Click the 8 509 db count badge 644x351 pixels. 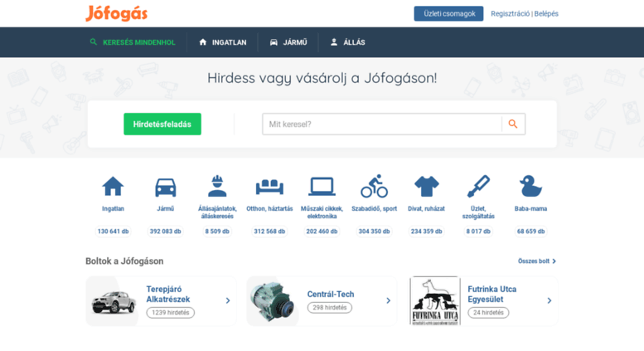pyautogui.click(x=217, y=232)
